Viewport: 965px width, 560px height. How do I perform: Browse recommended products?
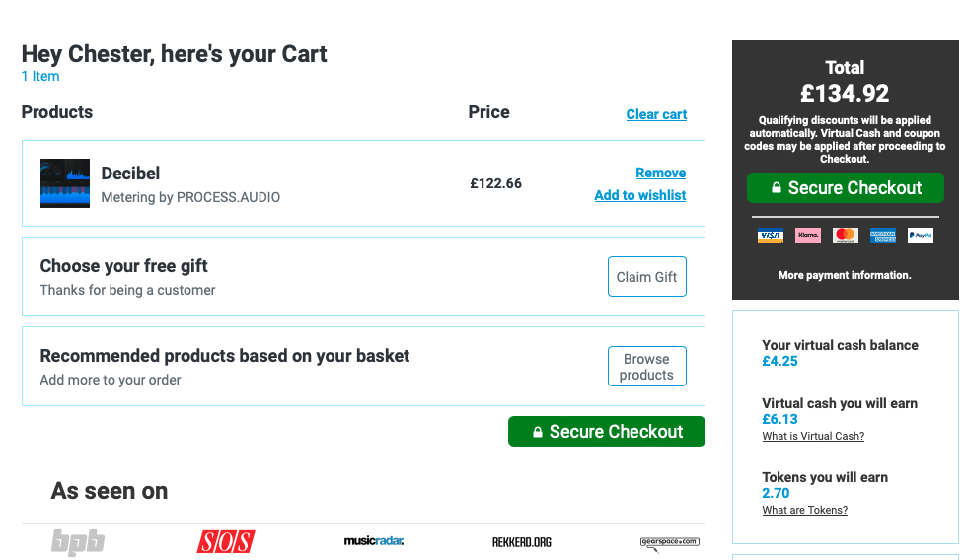pos(647,367)
